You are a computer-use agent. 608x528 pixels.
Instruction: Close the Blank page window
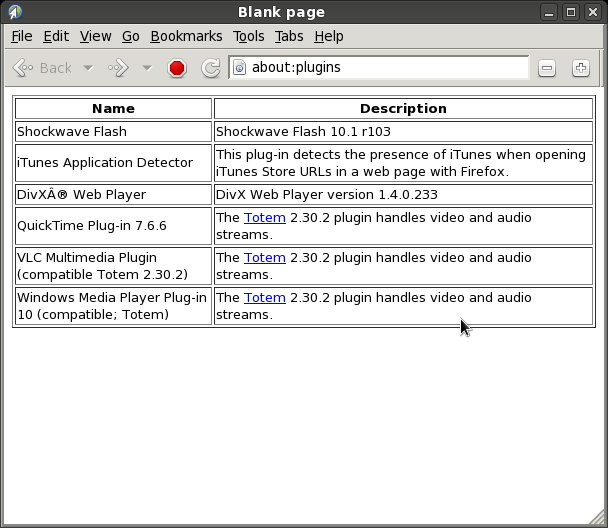[x=593, y=12]
